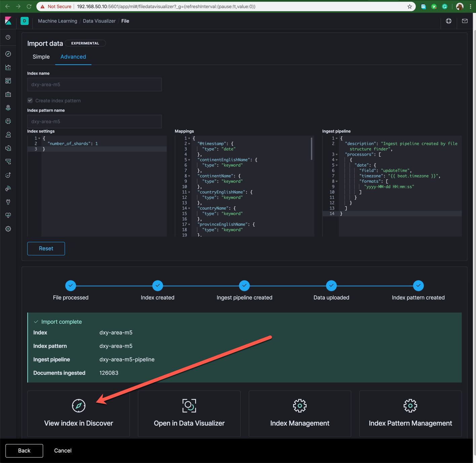Screen dimensions: 476x463
Task: Go to Dashboard in the sidebar
Action: pos(8,81)
